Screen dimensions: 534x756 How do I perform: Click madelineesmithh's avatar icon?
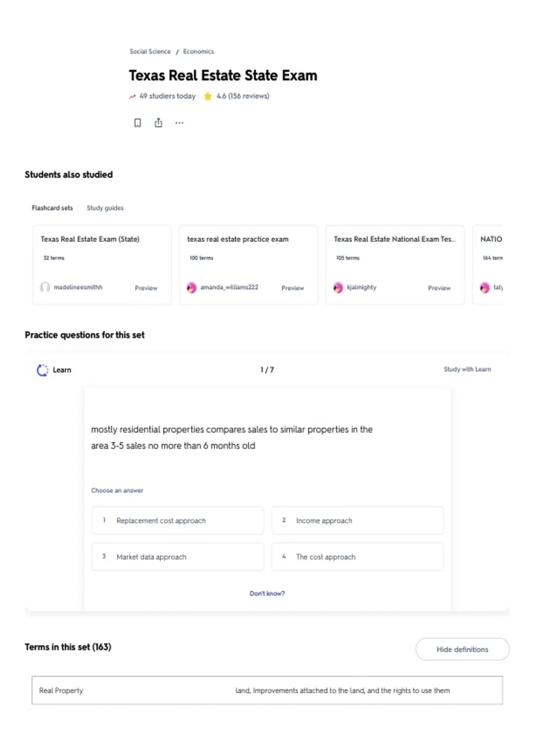coord(45,287)
